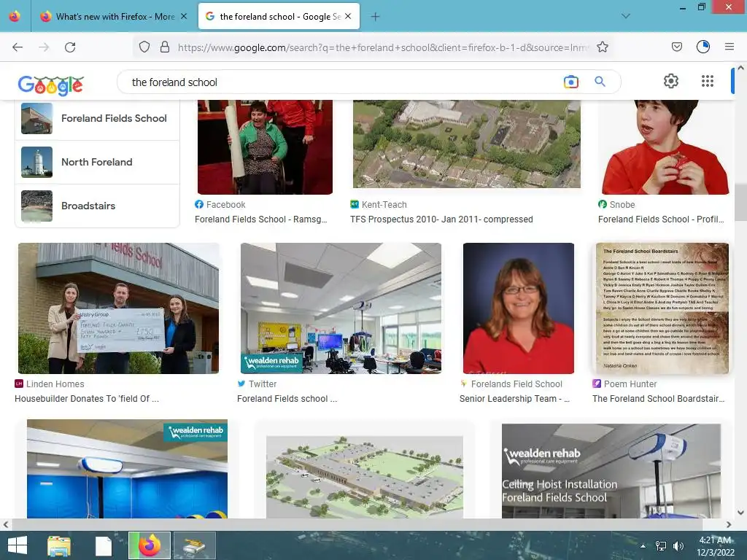The width and height of the screenshot is (747, 560).
Task: Click 'Housebuilder Donates To' Linden Homes caption
Action: click(x=87, y=399)
